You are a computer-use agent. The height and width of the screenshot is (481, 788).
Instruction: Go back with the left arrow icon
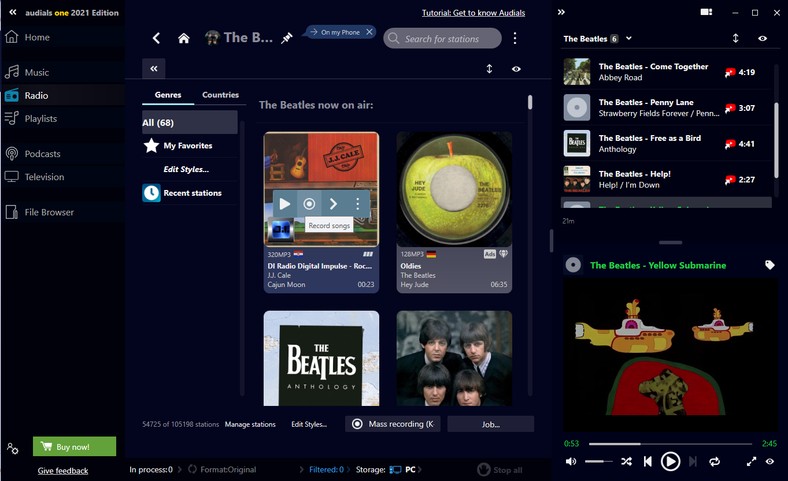(156, 38)
